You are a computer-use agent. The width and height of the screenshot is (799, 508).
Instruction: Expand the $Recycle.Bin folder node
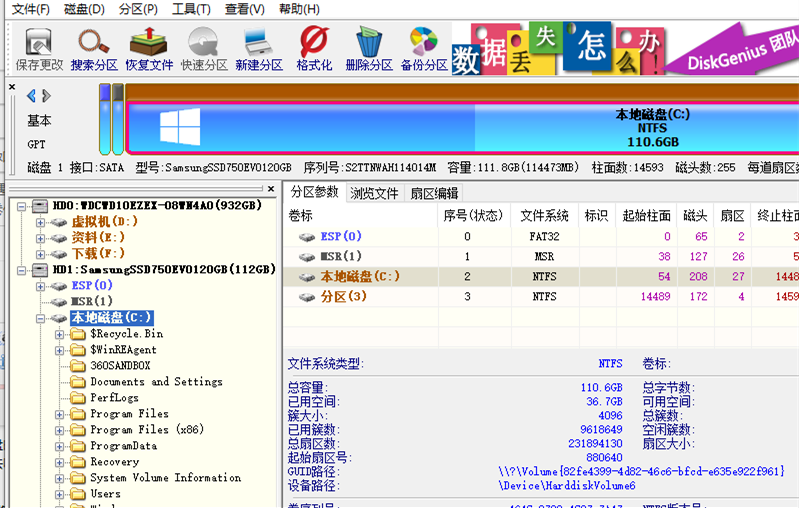tap(60, 334)
